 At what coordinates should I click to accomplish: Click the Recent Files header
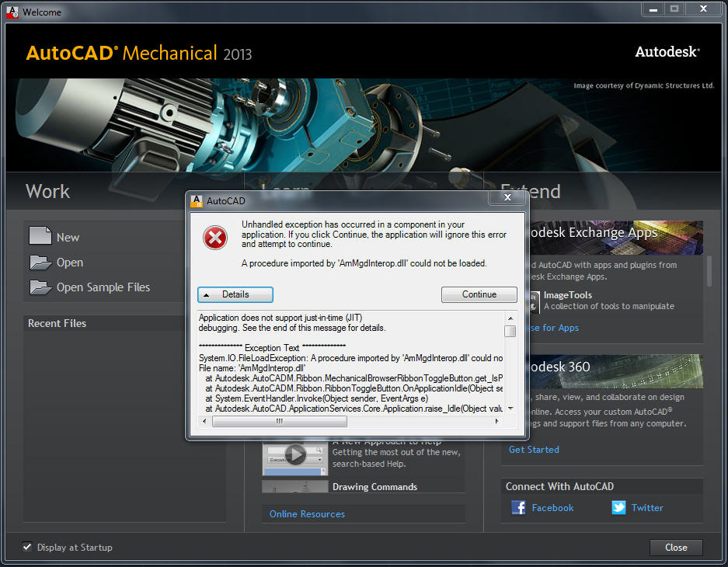click(x=57, y=323)
